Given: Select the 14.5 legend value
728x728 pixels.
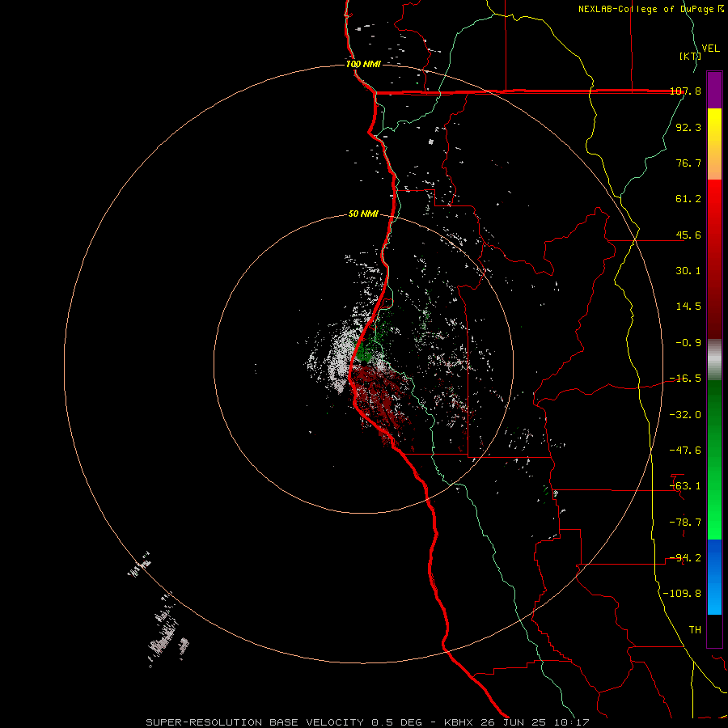Looking at the screenshot, I should point(688,307).
